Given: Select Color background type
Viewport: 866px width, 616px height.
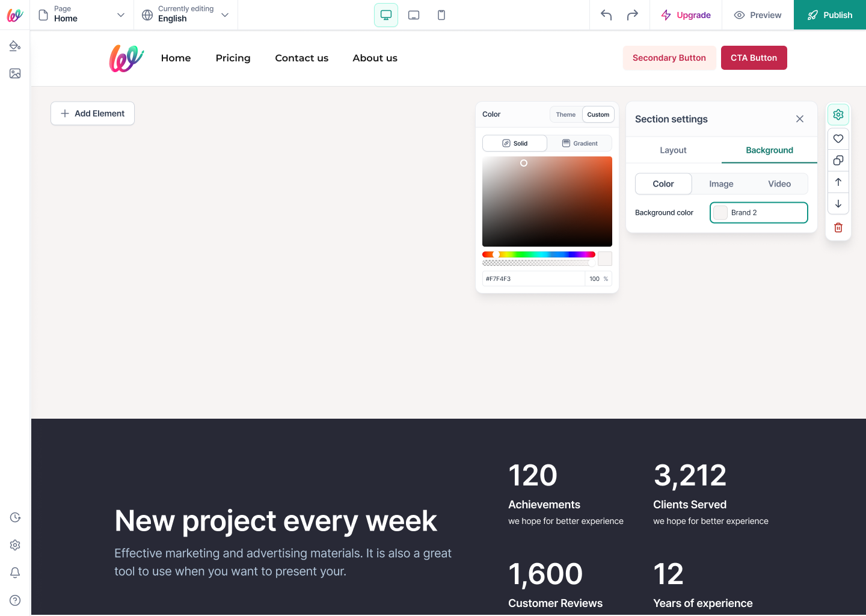Looking at the screenshot, I should pos(663,184).
